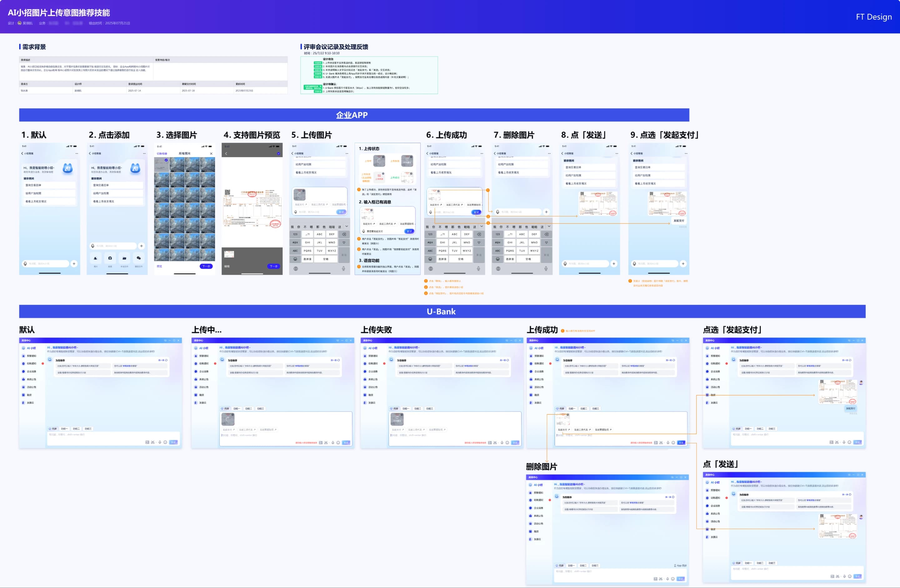Tap 发起支付 chip in step 6 input box

[436, 205]
